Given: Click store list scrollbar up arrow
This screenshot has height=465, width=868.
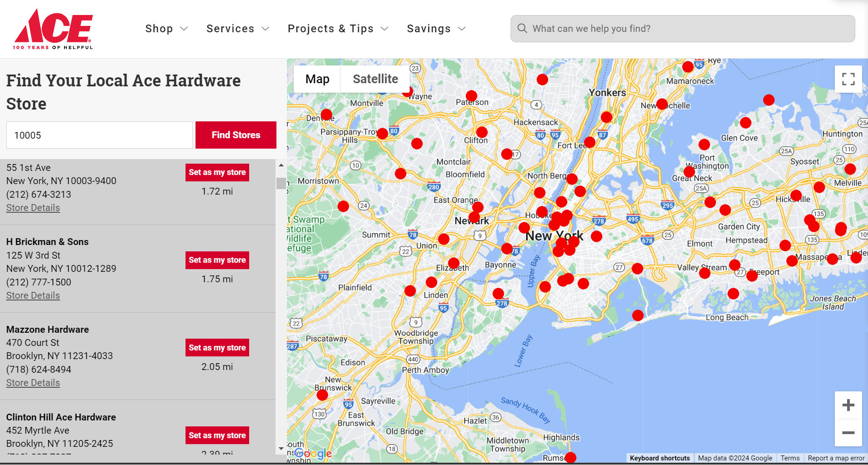Looking at the screenshot, I should click(x=281, y=165).
